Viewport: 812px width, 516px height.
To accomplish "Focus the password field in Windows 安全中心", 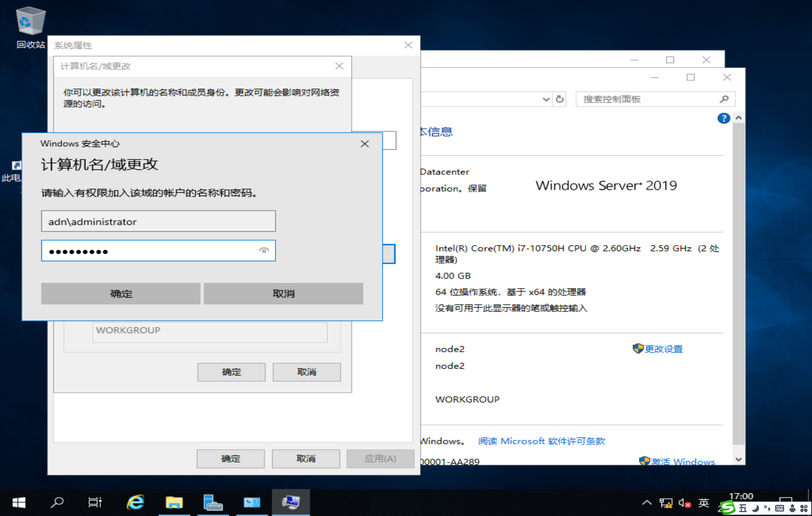I will 158,251.
